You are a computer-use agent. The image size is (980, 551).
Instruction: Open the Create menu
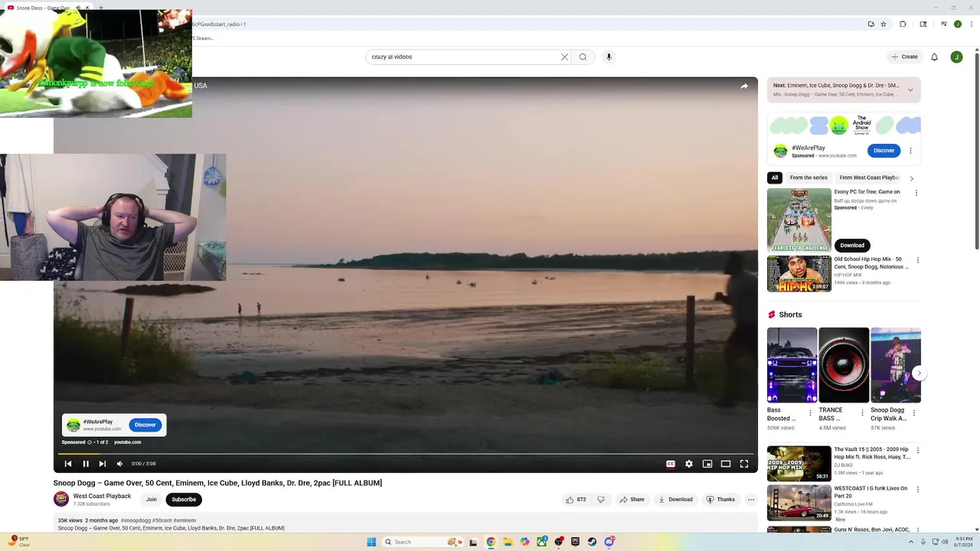(904, 57)
